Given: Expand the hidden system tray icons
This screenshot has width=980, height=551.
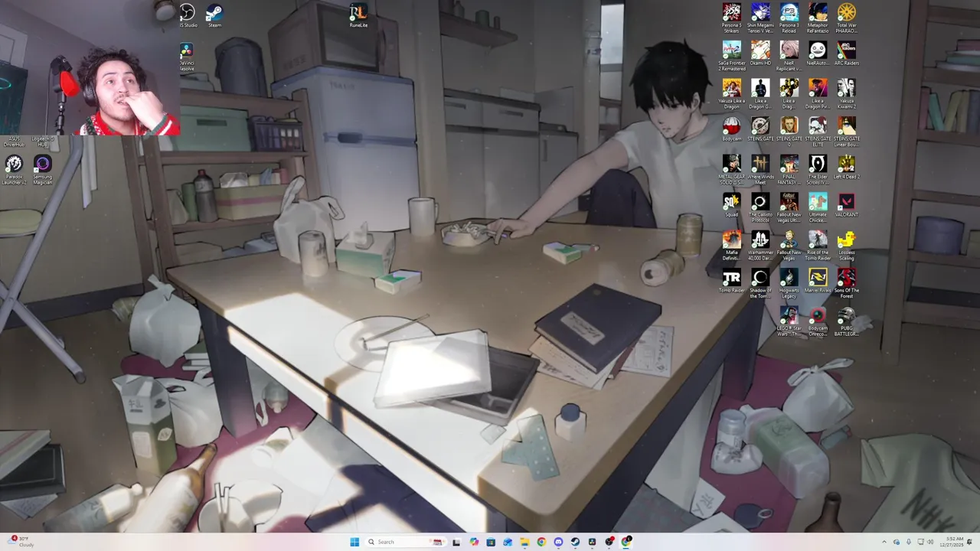Looking at the screenshot, I should (884, 542).
